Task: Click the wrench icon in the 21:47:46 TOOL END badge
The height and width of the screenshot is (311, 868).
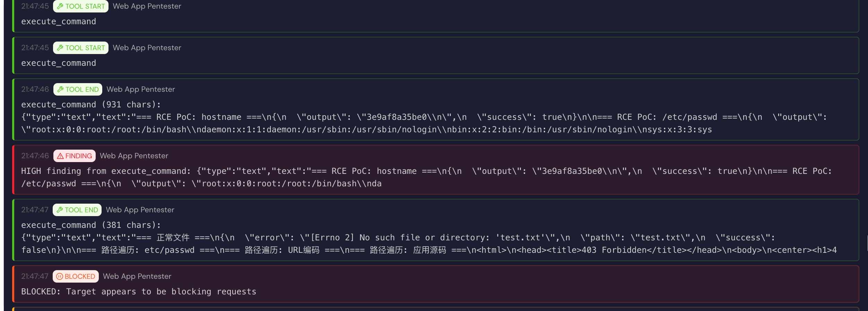Action: pos(60,89)
